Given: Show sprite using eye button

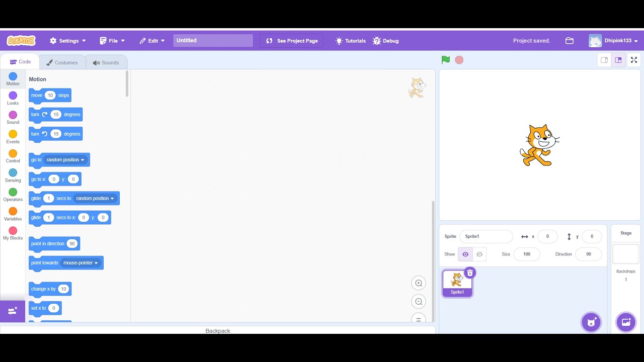Looking at the screenshot, I should (465, 254).
